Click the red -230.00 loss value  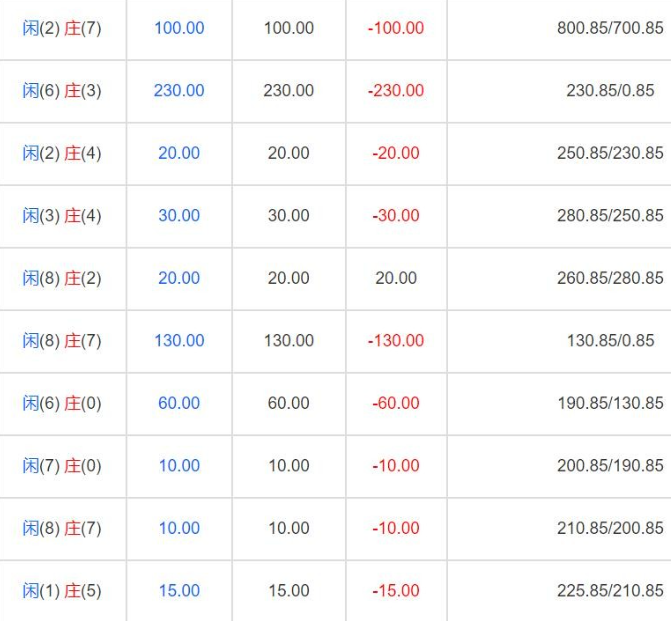click(x=396, y=90)
